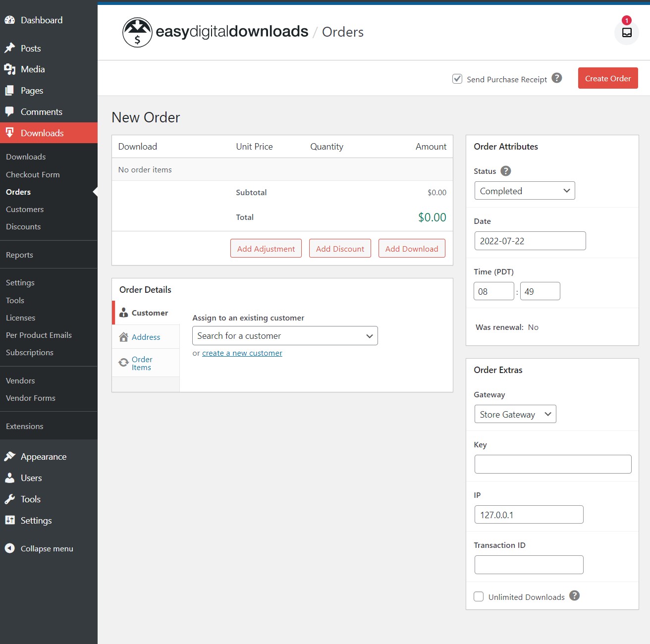The height and width of the screenshot is (644, 650).
Task: Click the Easy Digital Downloads logo icon
Action: click(137, 32)
